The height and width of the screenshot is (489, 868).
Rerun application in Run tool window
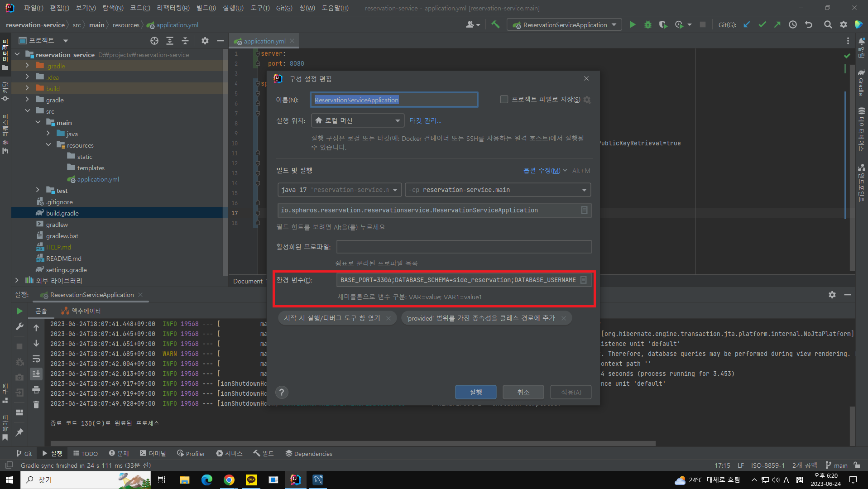pos(19,311)
